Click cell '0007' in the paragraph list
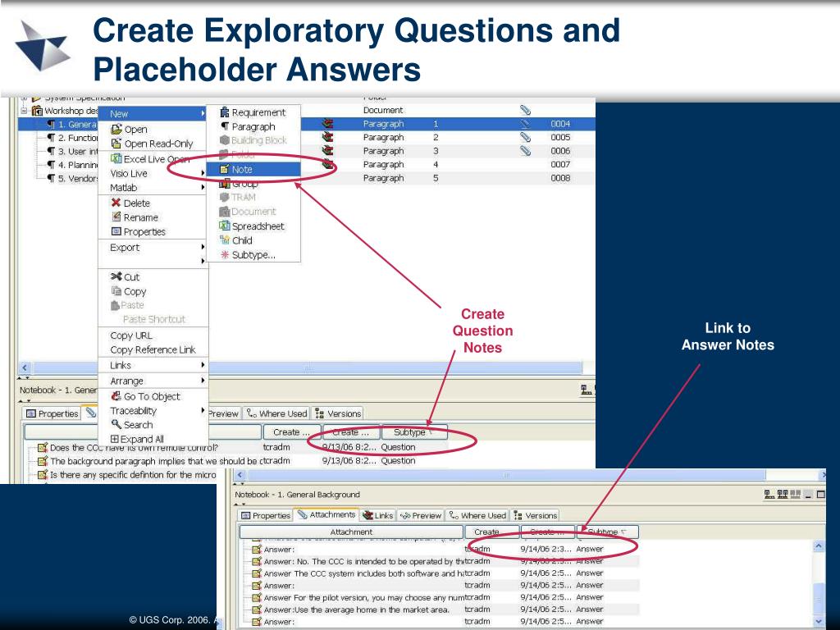This screenshot has height=630, width=840. pos(560,164)
